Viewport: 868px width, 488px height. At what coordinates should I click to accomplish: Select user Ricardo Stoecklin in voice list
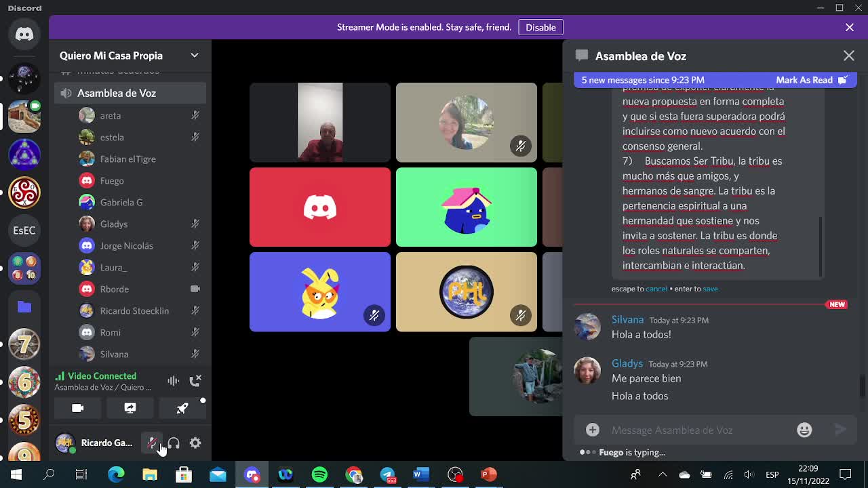pos(140,310)
